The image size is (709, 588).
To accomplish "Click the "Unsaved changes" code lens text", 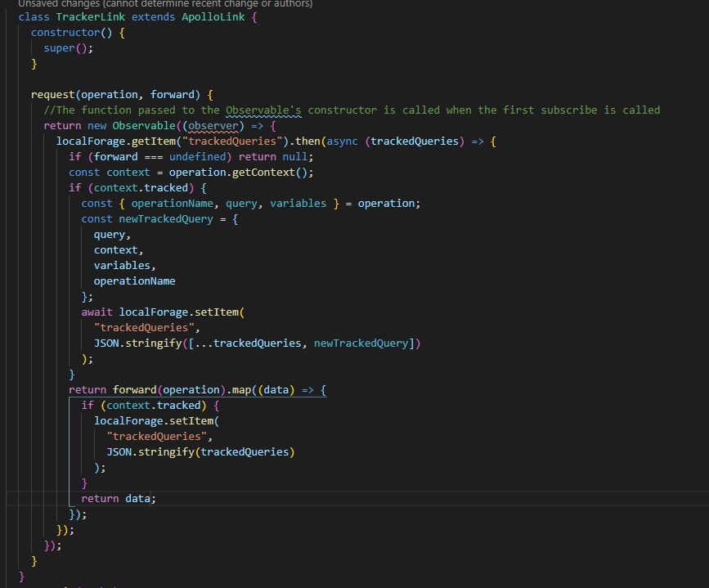I will [165, 3].
